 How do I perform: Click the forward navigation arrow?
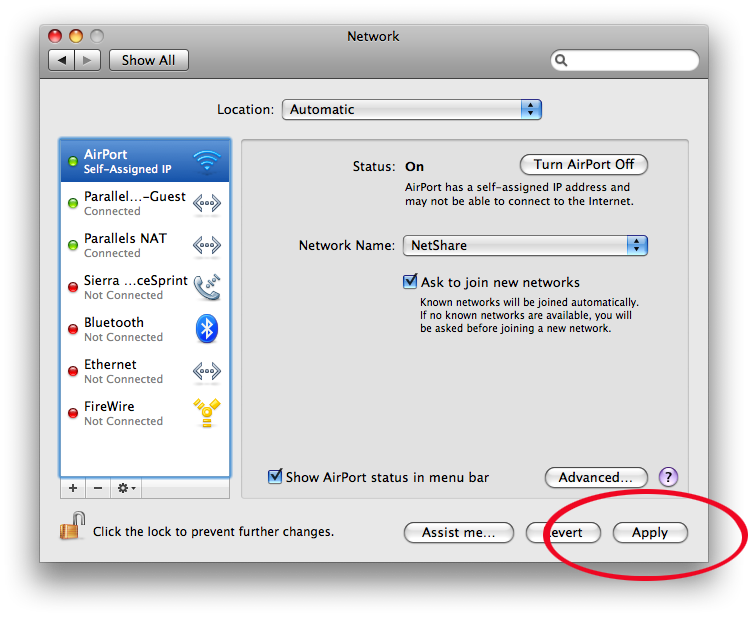pos(87,60)
